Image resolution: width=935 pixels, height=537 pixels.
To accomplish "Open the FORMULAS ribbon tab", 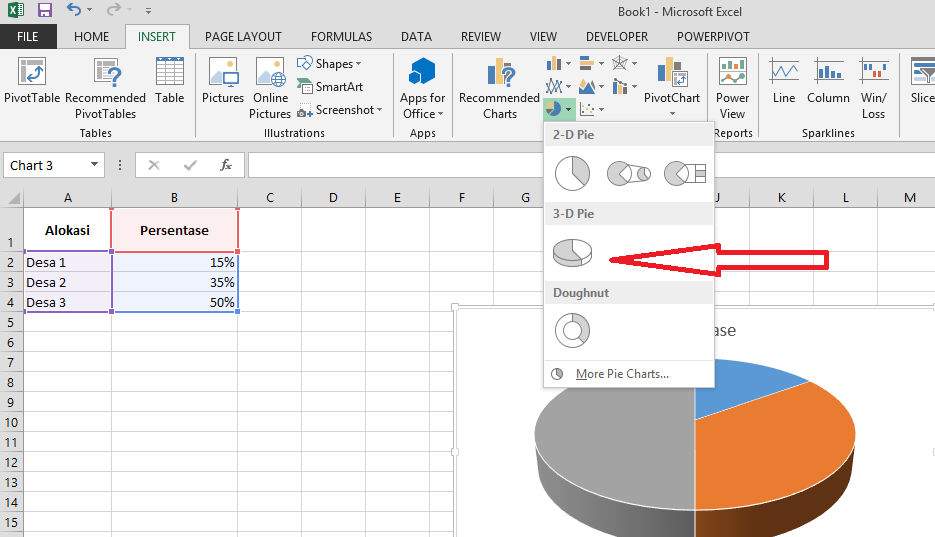I will tap(341, 37).
